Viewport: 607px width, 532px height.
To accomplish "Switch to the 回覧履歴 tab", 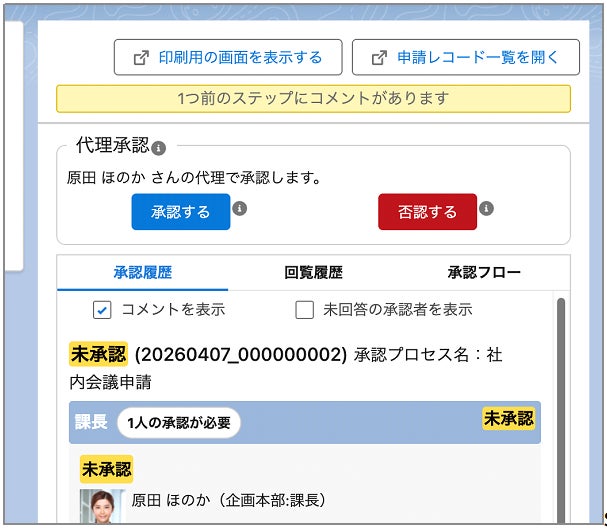I will coord(313,273).
